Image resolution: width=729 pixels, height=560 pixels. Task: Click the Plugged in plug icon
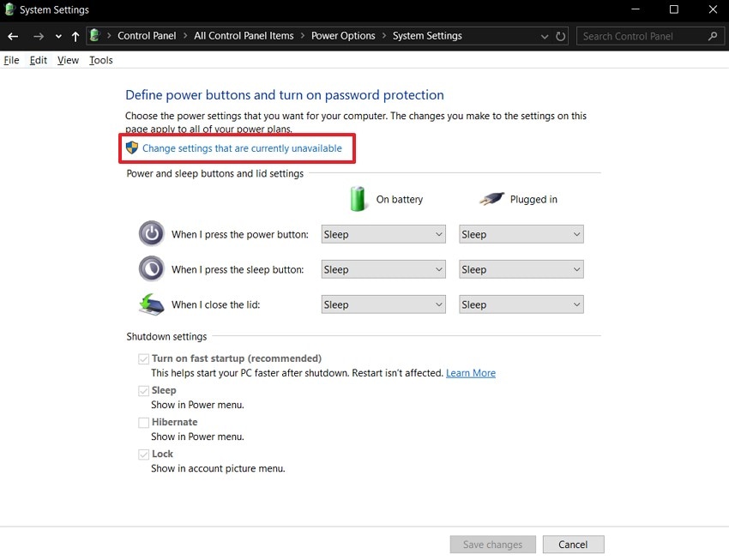(491, 199)
